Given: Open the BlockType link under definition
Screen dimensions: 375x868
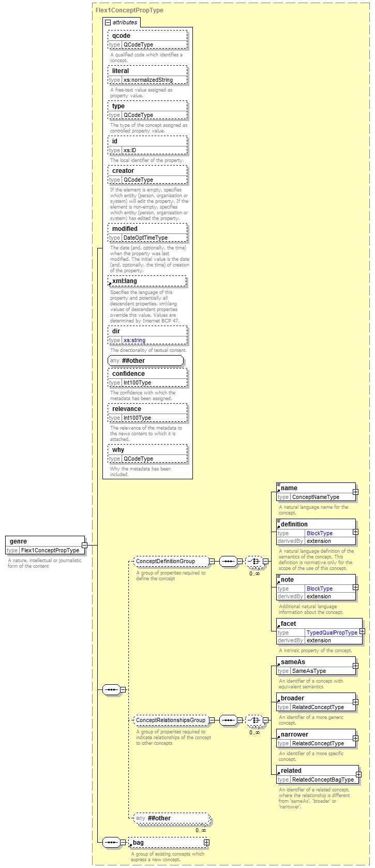Looking at the screenshot, I should (319, 533).
